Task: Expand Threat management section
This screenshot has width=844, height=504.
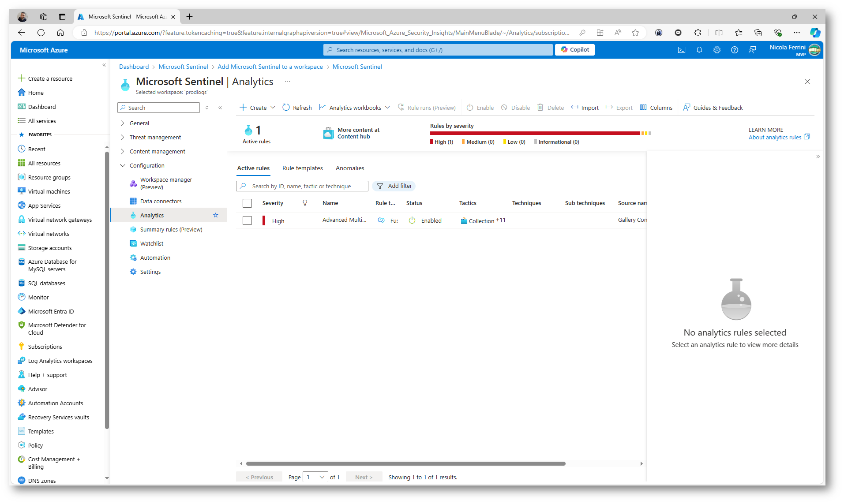Action: 155,137
